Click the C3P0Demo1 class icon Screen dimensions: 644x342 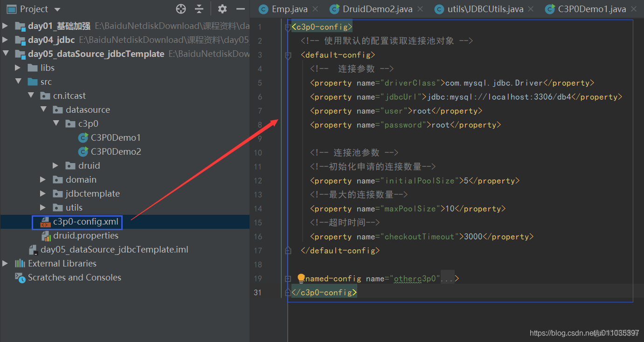click(x=83, y=138)
